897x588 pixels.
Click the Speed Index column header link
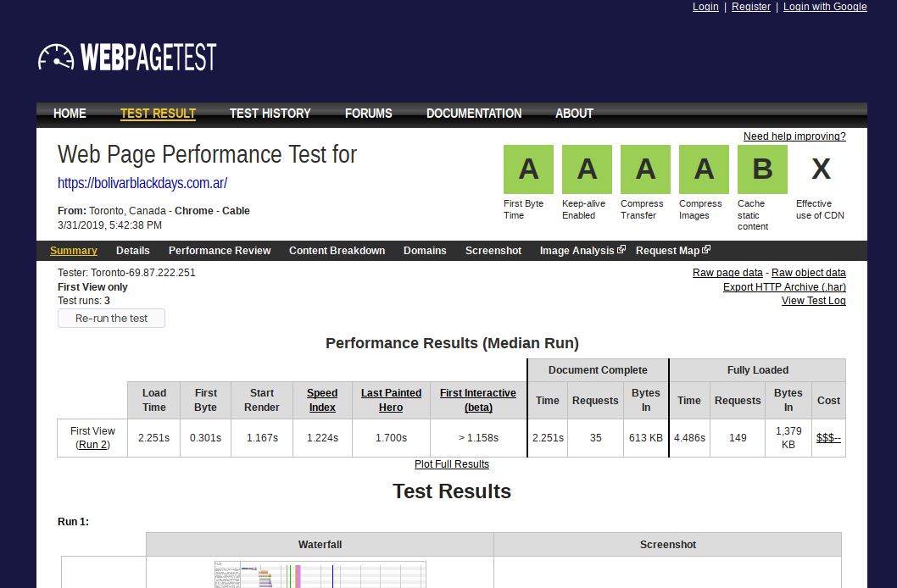(322, 400)
